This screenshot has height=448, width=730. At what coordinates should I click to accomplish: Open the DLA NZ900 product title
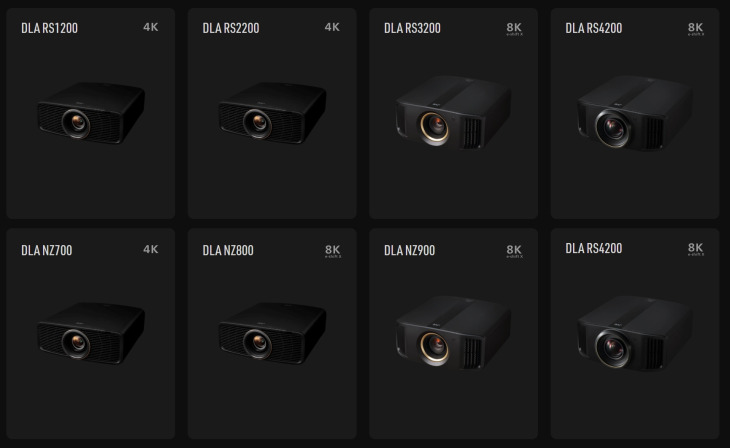[x=410, y=251]
